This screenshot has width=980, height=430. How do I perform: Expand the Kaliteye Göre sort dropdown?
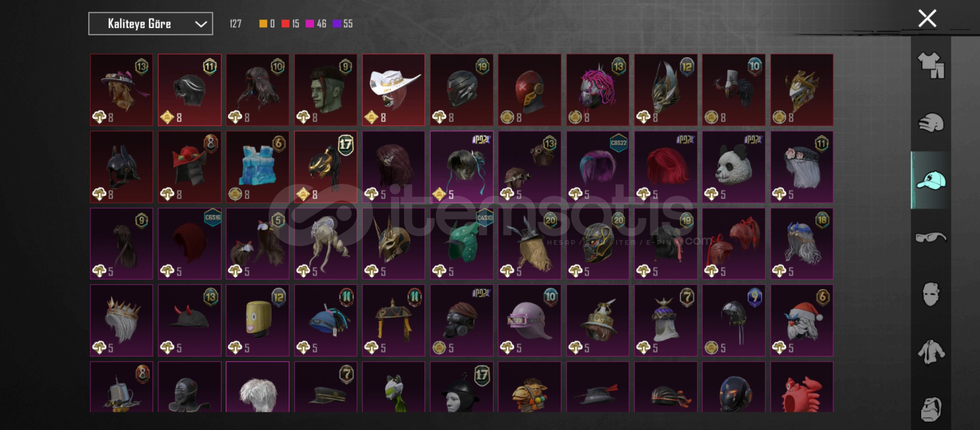(151, 24)
